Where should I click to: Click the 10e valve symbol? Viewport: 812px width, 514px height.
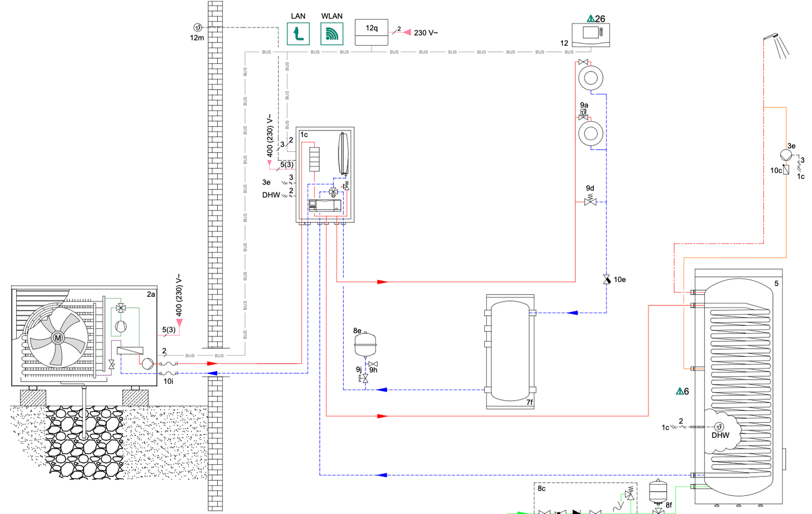pyautogui.click(x=606, y=280)
